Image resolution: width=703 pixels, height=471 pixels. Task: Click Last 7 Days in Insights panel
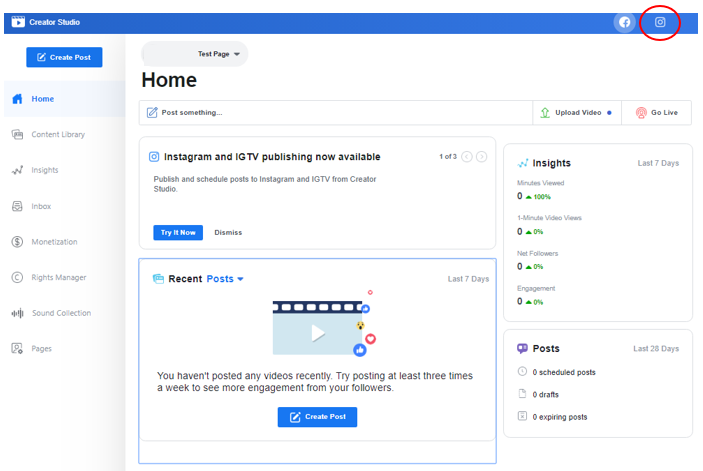[658, 163]
